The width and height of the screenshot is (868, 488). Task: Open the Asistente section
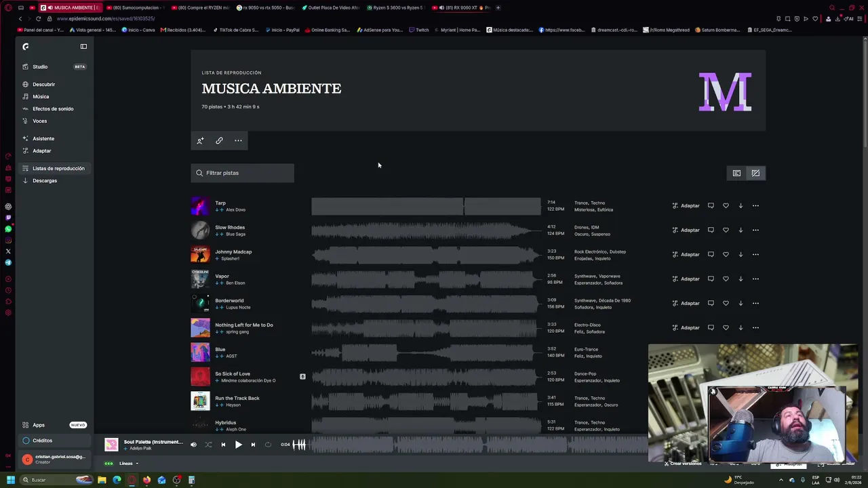tap(43, 138)
